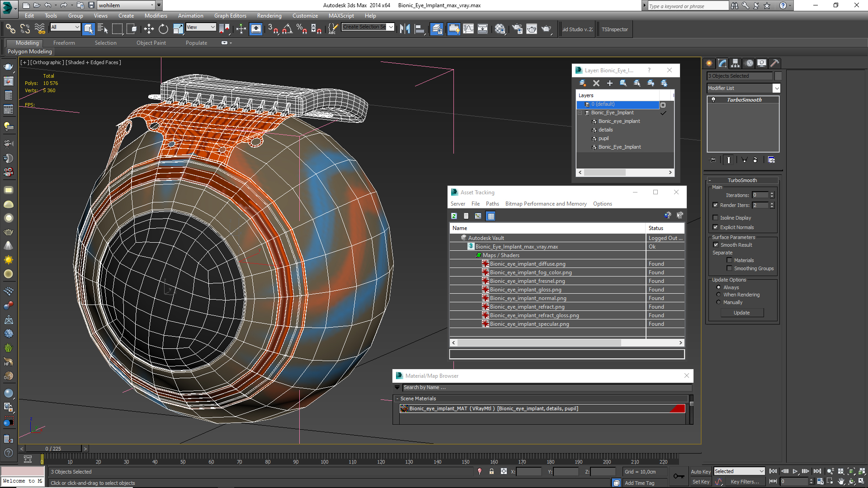Click Remove modifier from the stack

point(755,160)
